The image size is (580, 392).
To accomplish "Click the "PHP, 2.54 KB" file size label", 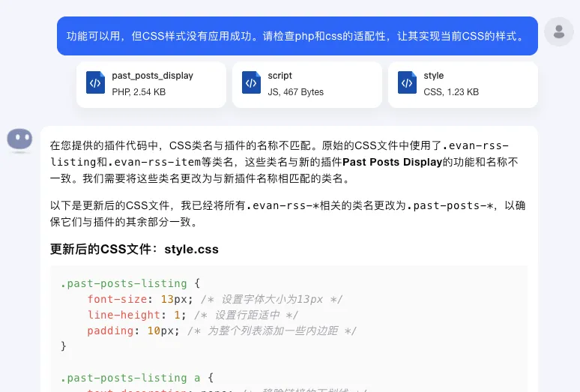I will point(139,92).
